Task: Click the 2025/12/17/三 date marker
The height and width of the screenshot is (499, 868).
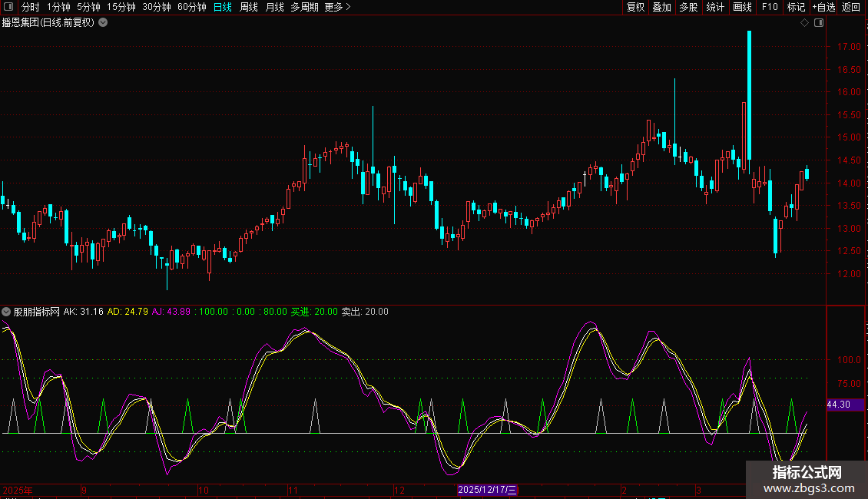Action: click(x=487, y=490)
